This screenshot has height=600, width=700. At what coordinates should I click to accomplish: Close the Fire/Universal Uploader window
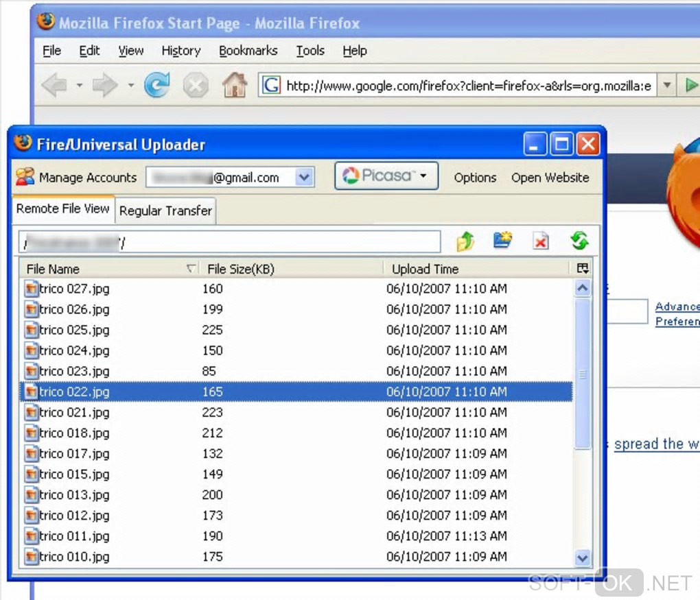point(588,144)
